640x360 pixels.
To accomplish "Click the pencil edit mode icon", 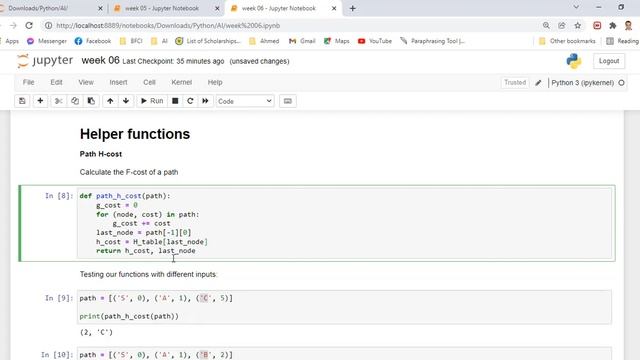I will (538, 83).
